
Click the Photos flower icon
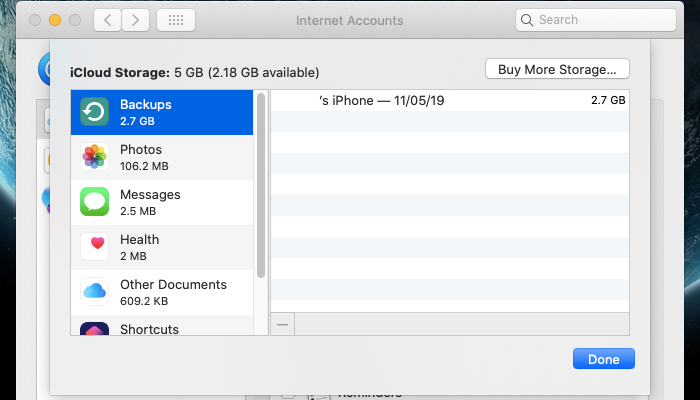tap(94, 157)
